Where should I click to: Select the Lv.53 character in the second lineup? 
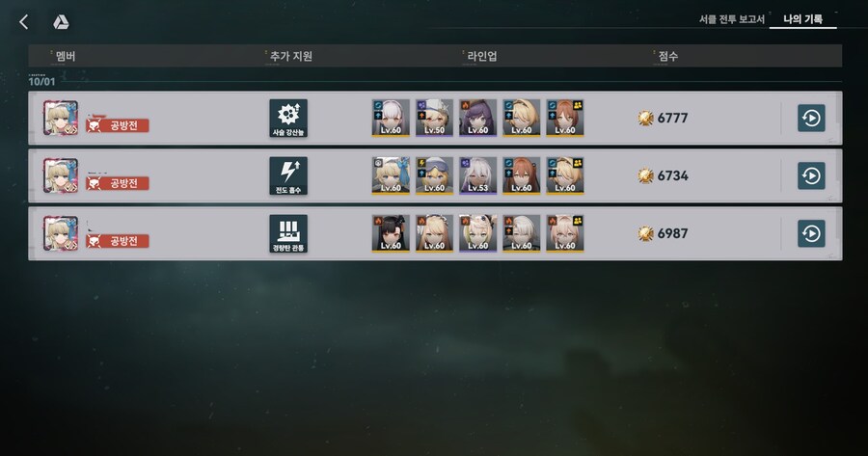point(477,176)
